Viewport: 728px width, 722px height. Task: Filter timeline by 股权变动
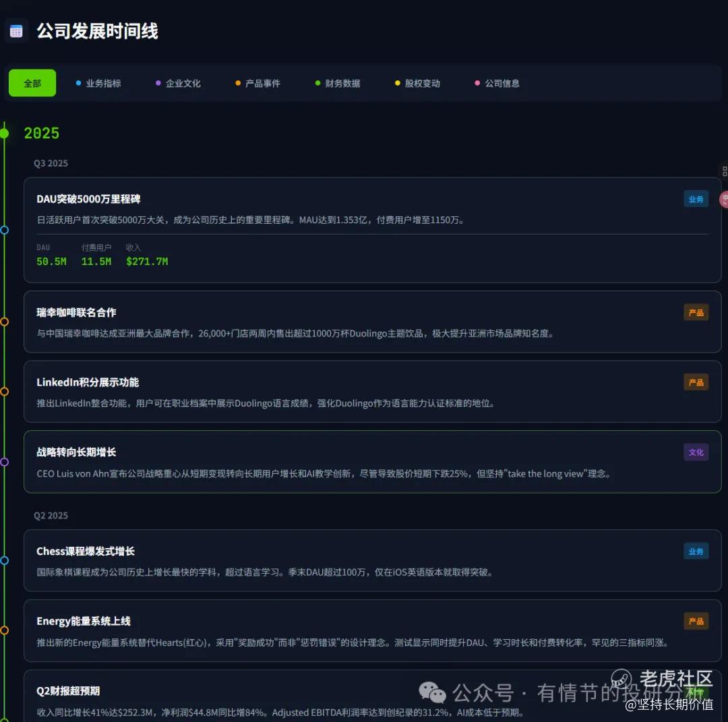(417, 83)
